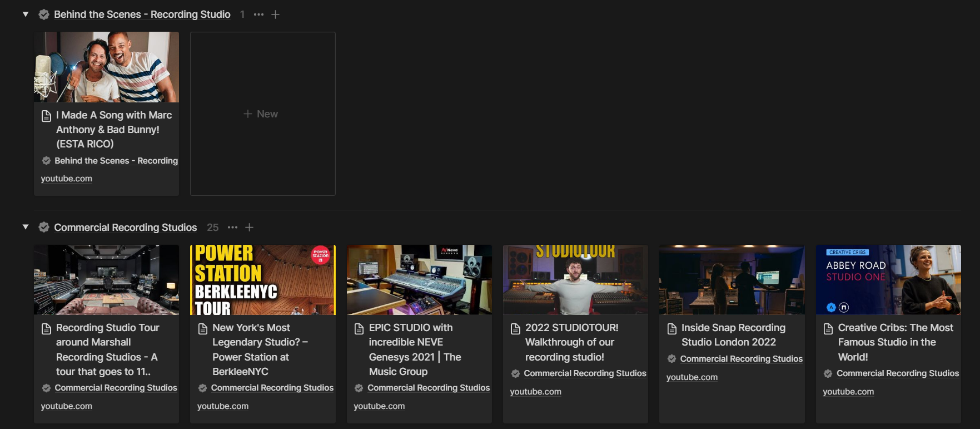
Task: Click page icon of 2022 STUDIOTOUR card
Action: [x=516, y=329]
